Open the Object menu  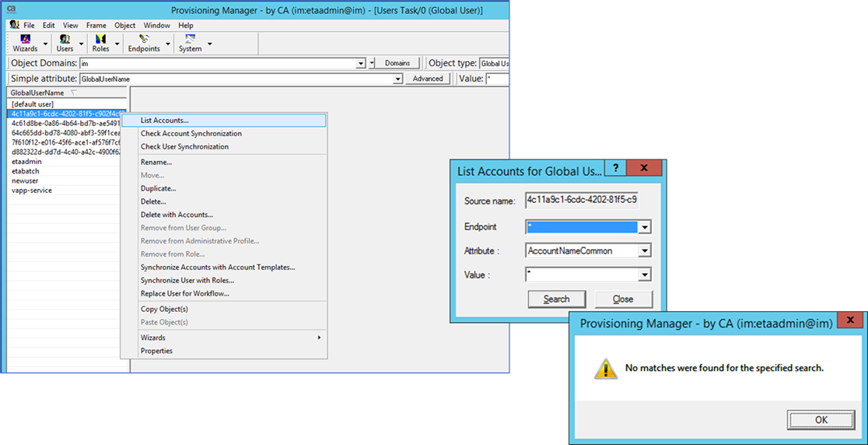tap(125, 26)
